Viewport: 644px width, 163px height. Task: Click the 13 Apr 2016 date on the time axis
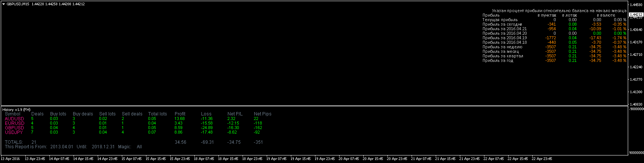coord(11,159)
